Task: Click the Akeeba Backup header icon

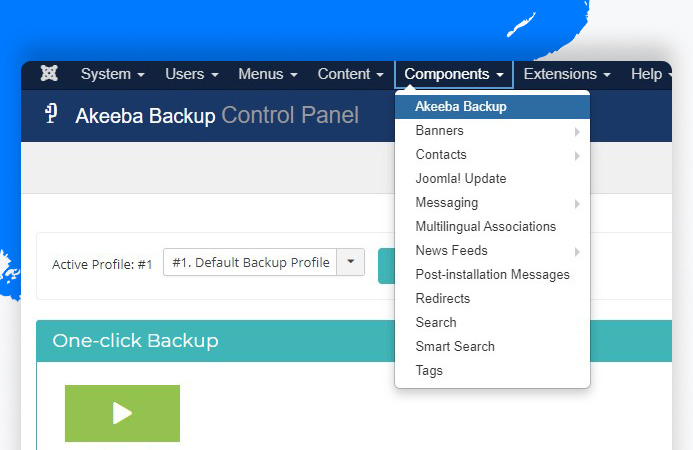Action: (51, 114)
